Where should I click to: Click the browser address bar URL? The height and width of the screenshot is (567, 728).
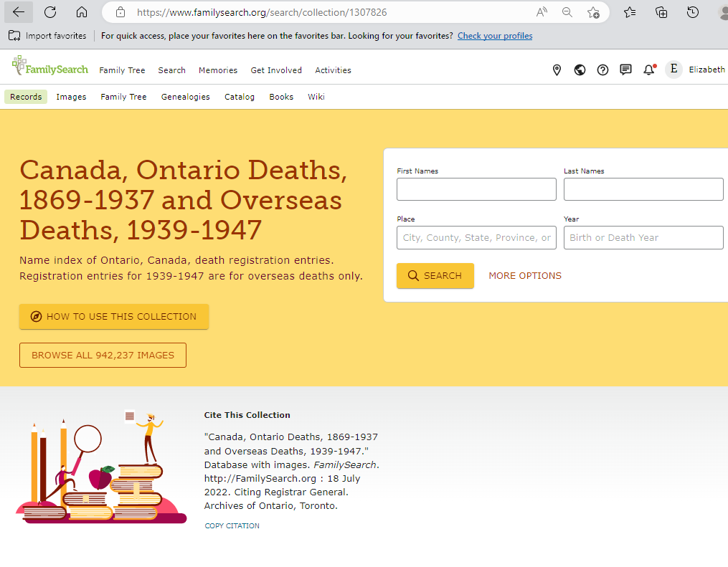(x=262, y=12)
